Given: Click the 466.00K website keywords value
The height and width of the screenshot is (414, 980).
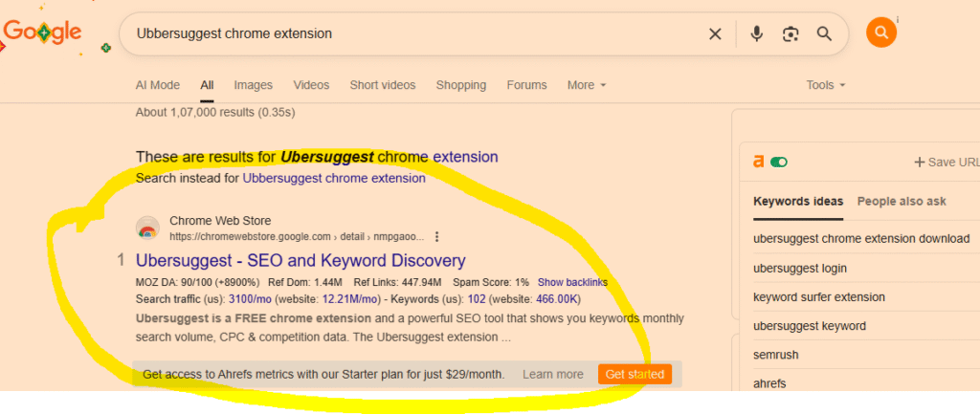Looking at the screenshot, I should [558, 298].
